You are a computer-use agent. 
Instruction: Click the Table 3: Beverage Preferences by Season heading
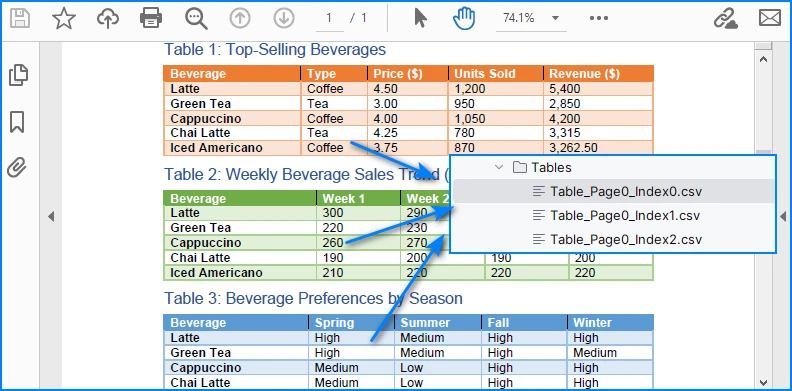tap(314, 298)
